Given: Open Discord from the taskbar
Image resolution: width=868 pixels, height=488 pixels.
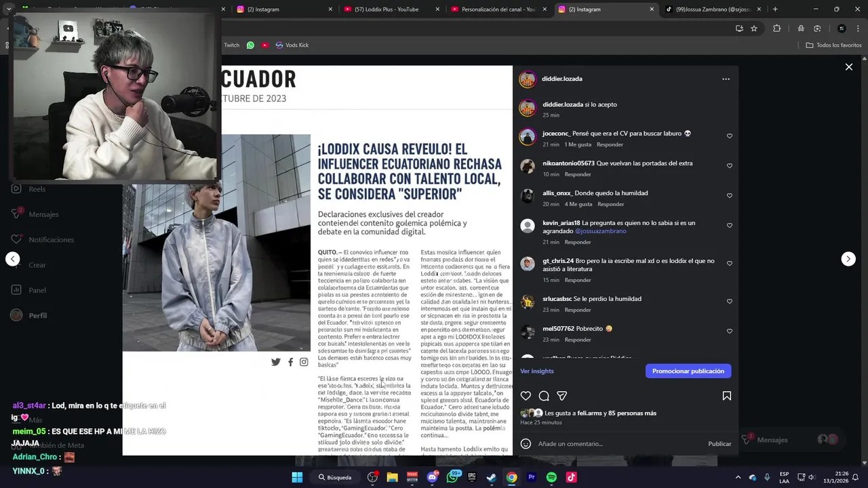Looking at the screenshot, I should click(432, 477).
